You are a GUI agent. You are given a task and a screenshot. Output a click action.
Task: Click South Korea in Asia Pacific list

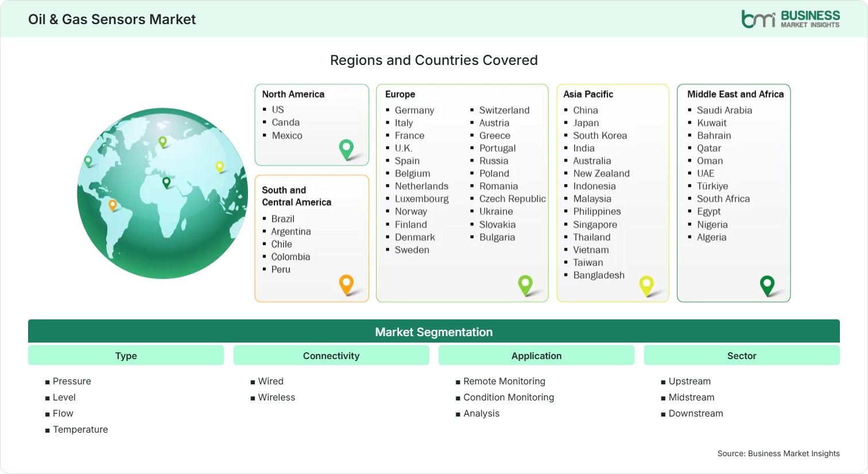pos(600,136)
